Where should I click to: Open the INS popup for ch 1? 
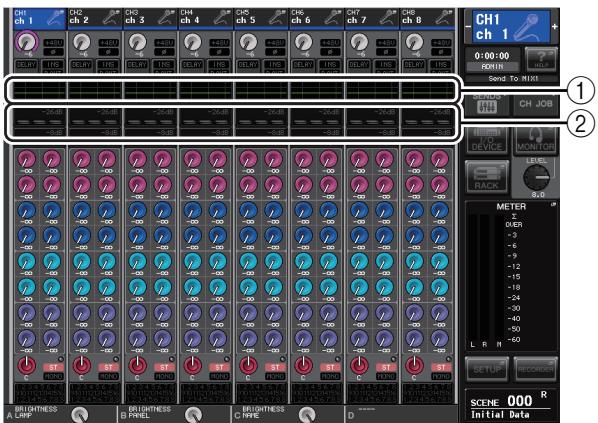[x=53, y=66]
